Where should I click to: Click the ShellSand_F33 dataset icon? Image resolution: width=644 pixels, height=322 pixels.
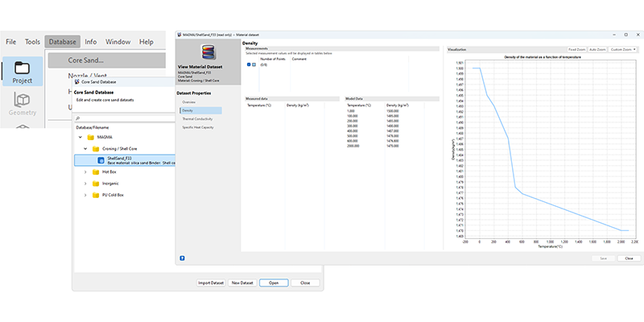point(101,159)
